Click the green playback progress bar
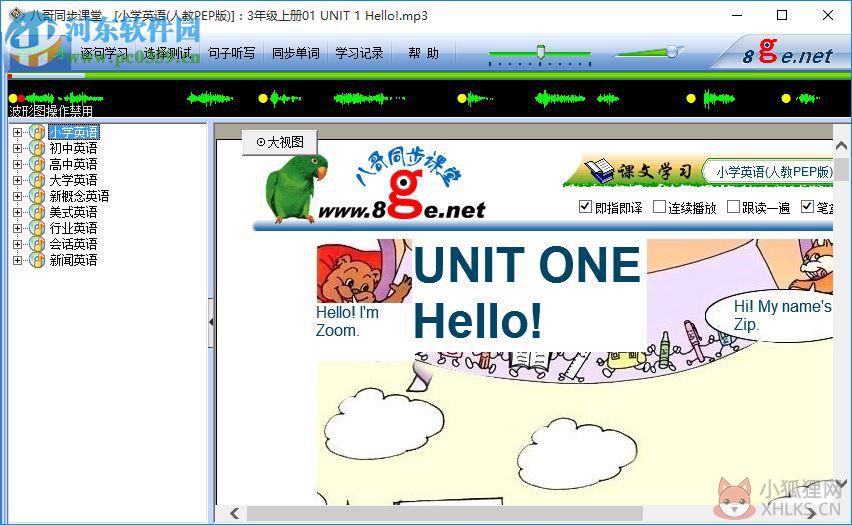852x525 pixels. point(429,76)
